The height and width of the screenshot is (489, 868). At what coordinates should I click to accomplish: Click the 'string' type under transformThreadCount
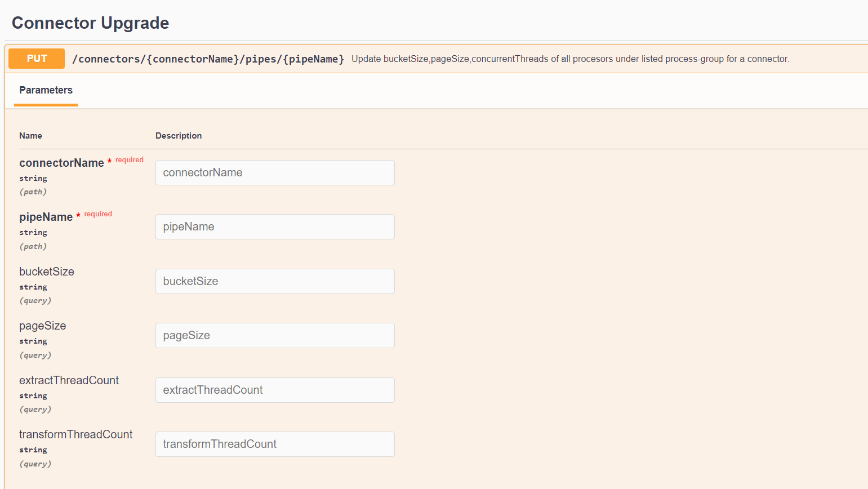tap(33, 450)
